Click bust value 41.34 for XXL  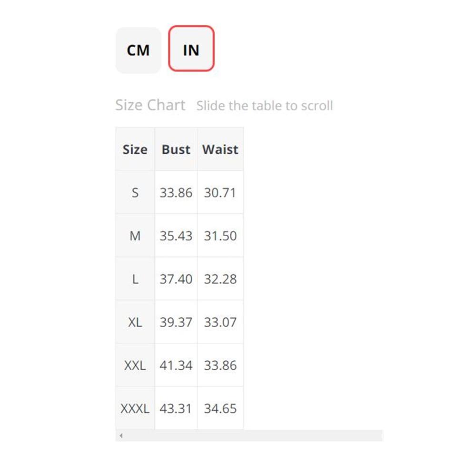click(x=176, y=365)
